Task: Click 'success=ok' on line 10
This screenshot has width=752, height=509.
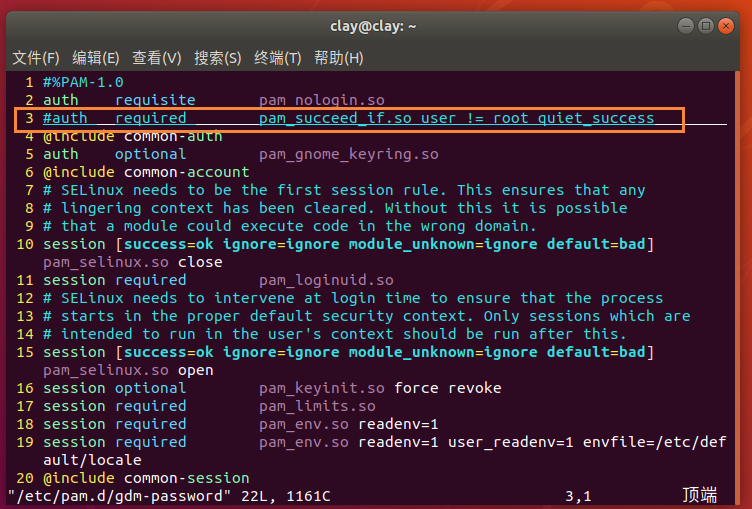Action: point(169,244)
